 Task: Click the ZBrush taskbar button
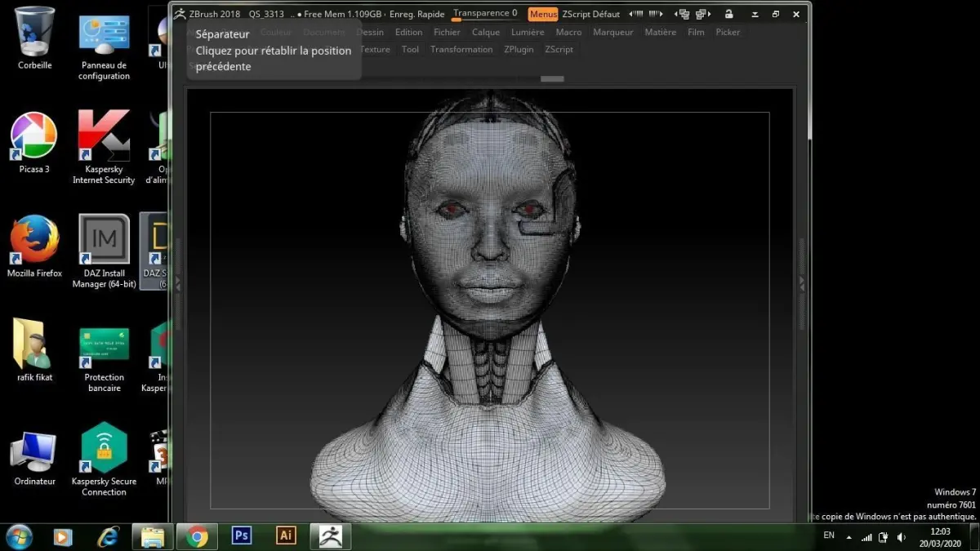(331, 536)
